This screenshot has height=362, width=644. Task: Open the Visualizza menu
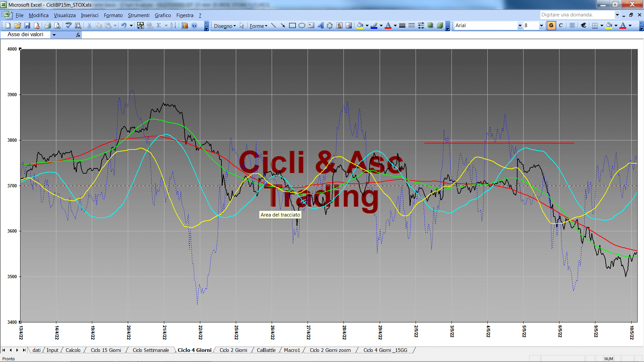tap(65, 15)
